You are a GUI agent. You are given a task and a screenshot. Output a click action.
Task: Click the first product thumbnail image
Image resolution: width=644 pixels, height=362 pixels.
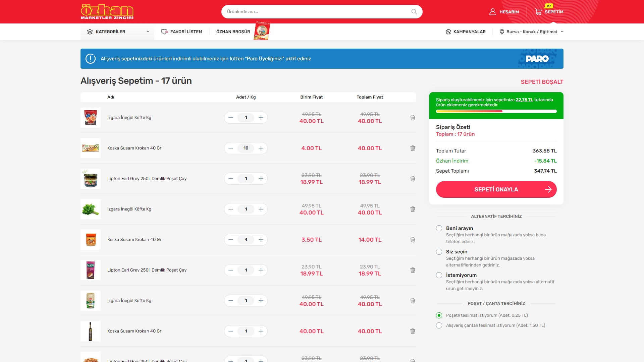91,118
